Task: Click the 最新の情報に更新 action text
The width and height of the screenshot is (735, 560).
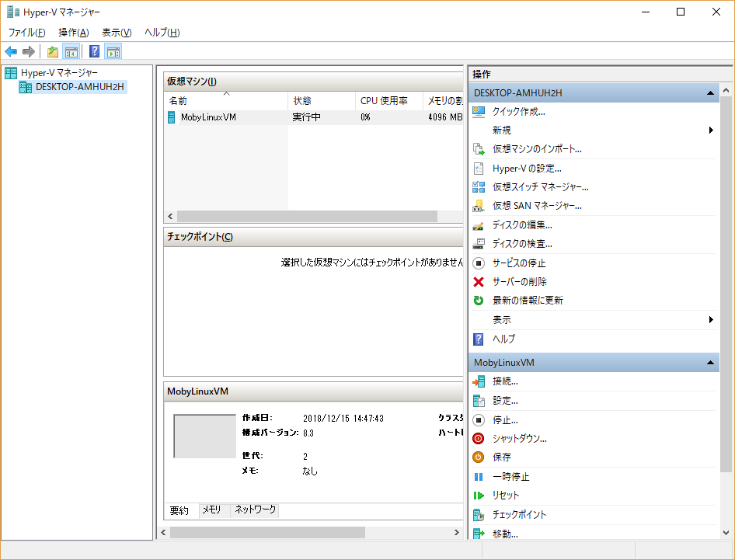Action: coord(528,301)
